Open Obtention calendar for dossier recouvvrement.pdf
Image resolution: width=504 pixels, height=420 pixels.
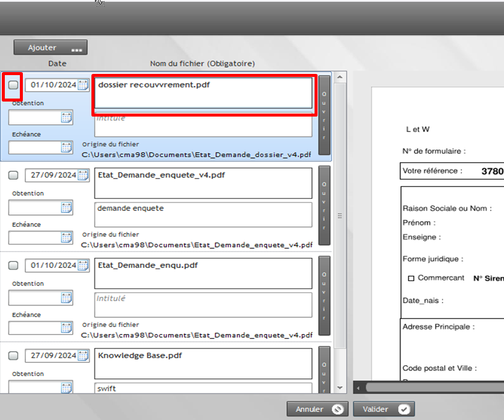[x=66, y=118]
